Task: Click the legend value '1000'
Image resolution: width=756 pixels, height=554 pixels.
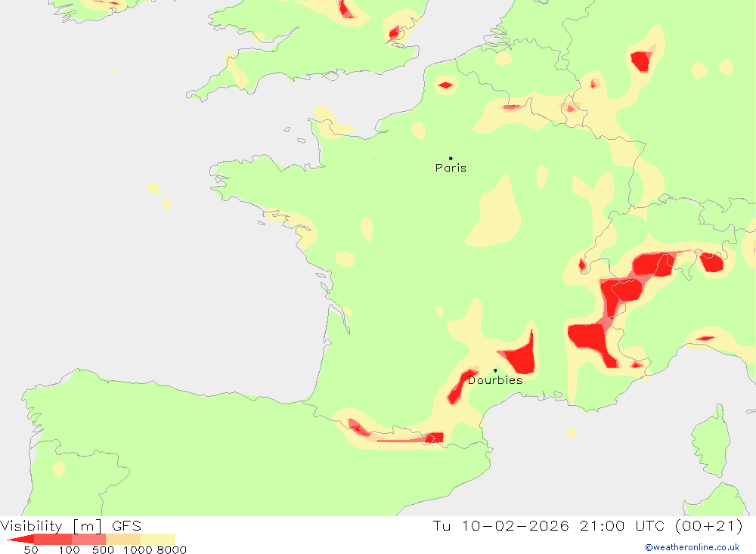Action: pos(138,550)
